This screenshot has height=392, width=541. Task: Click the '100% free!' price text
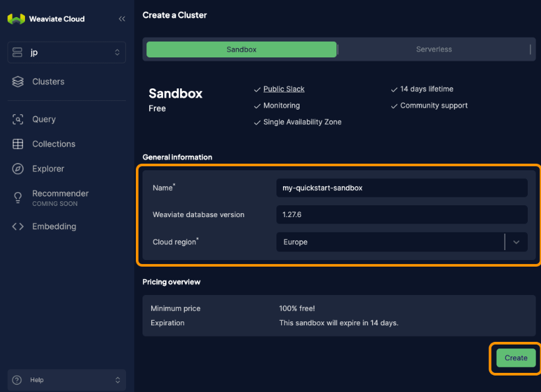(x=297, y=308)
